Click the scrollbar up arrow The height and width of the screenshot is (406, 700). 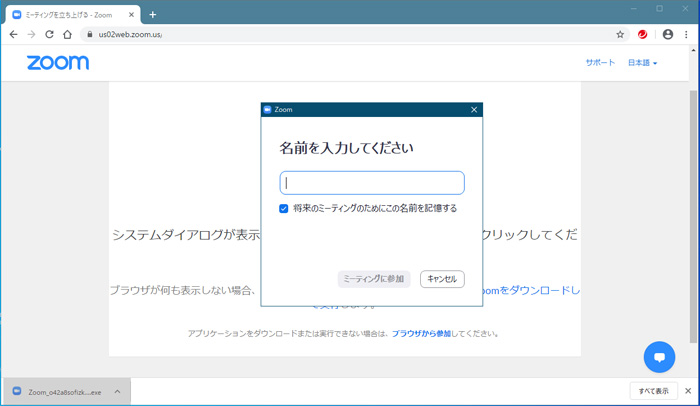(693, 50)
